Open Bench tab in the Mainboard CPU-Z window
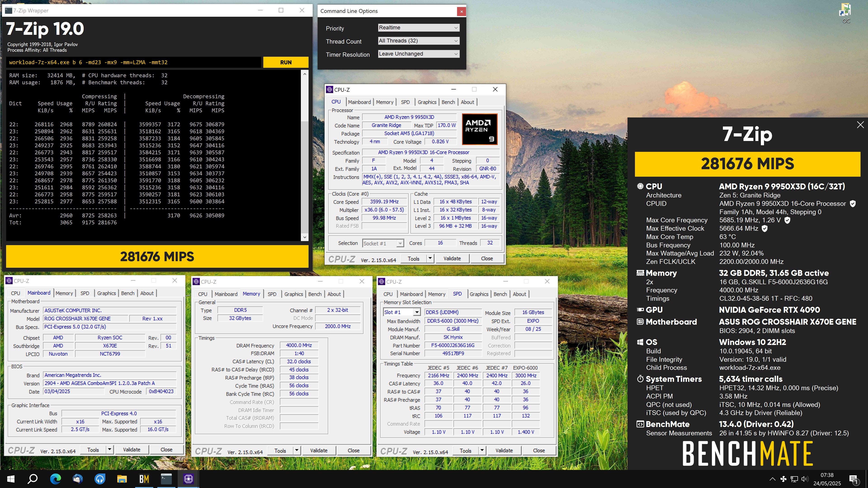Viewport: 868px width, 488px height. tap(128, 293)
